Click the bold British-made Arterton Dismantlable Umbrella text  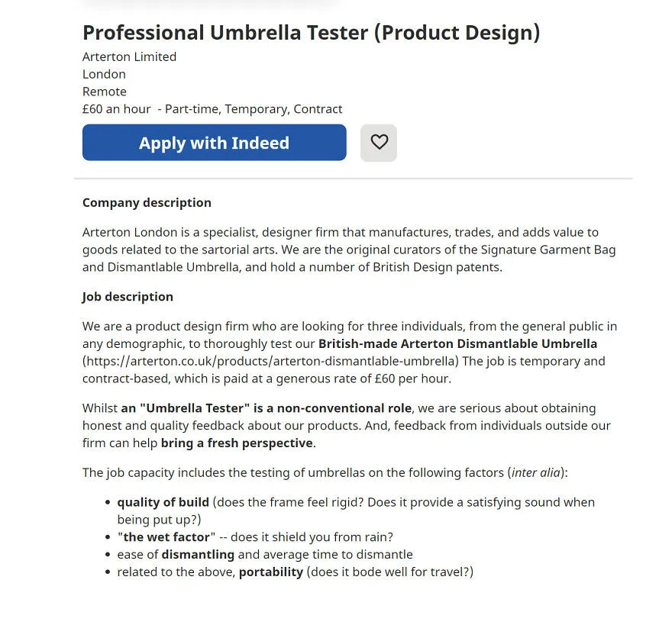pos(457,344)
